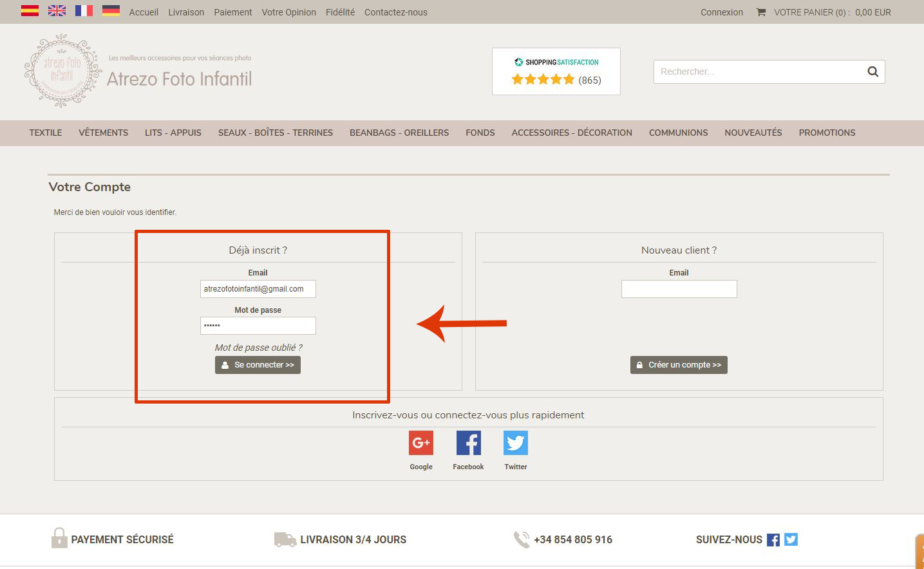
Task: Go to the PROMOTIONS menu item
Action: pos(827,133)
